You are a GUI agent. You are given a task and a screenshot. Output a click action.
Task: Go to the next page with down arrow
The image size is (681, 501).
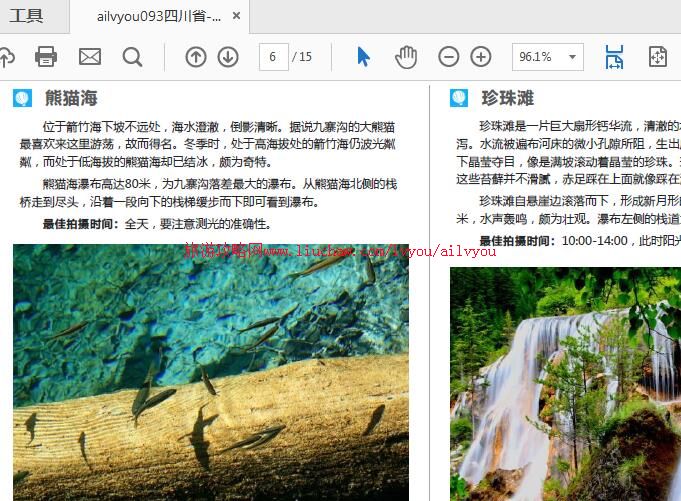(x=228, y=57)
